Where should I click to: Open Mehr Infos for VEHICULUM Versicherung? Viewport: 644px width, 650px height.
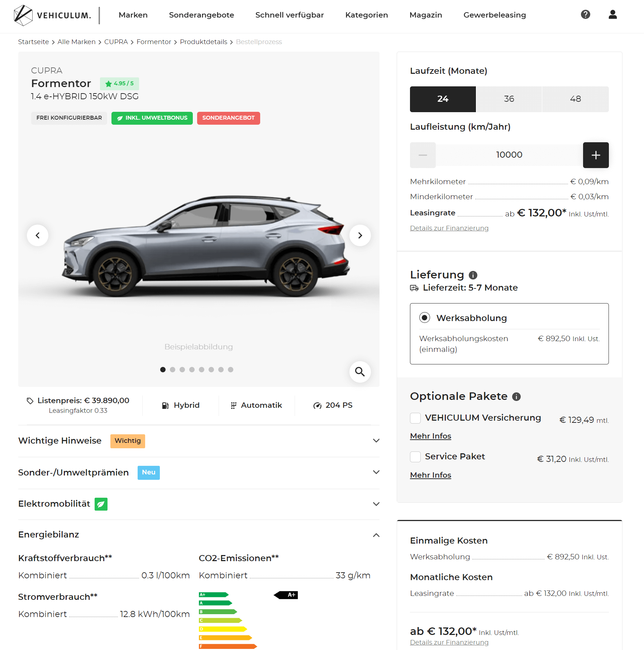pyautogui.click(x=430, y=436)
